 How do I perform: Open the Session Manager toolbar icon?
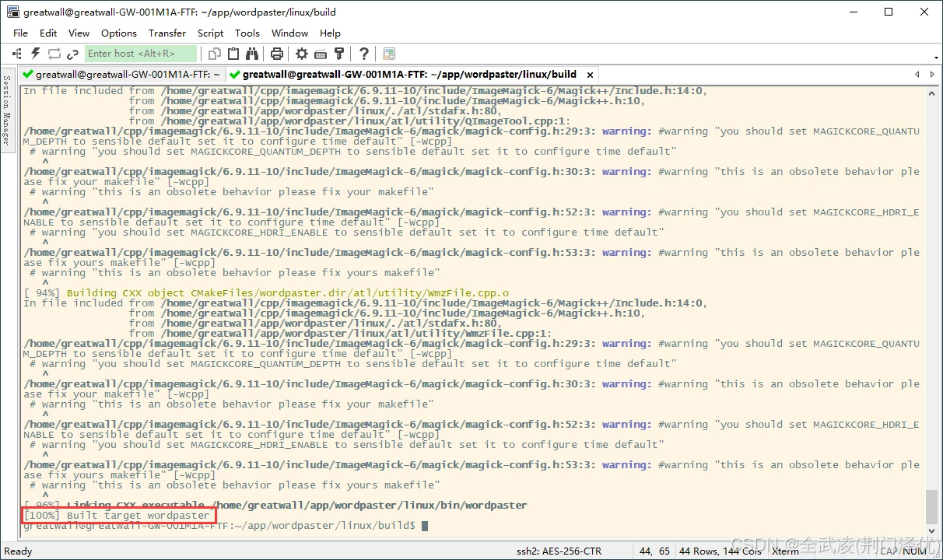pyautogui.click(x=17, y=54)
